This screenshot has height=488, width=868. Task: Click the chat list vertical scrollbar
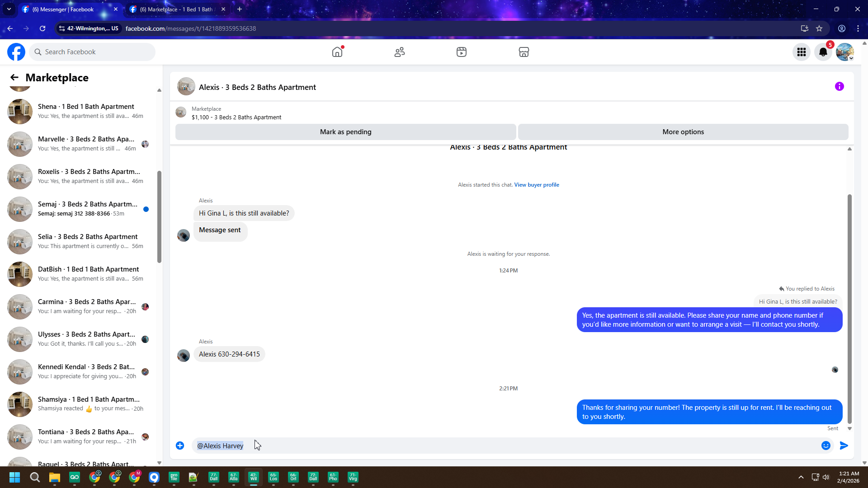159,217
